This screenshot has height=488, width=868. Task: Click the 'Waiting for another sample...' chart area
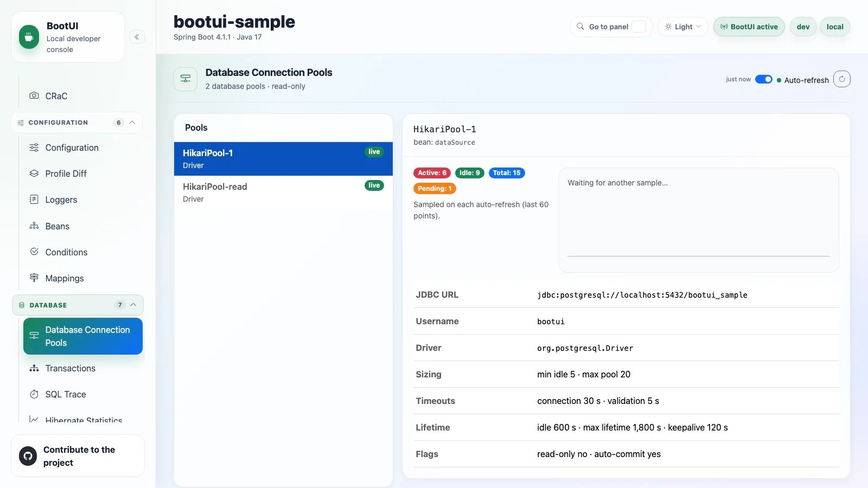pos(699,220)
